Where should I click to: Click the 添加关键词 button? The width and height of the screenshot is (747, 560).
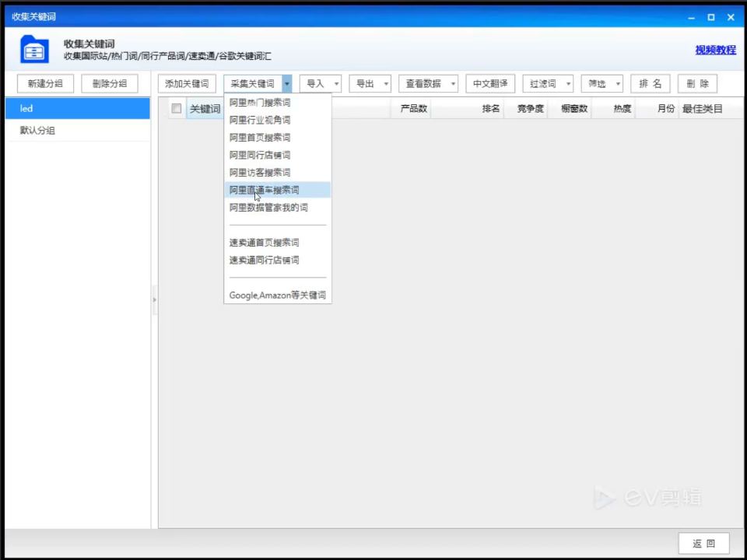pyautogui.click(x=187, y=84)
